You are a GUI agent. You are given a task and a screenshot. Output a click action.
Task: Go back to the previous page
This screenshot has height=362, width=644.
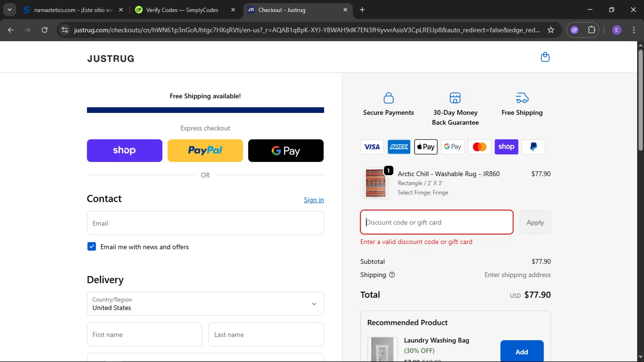(x=11, y=30)
